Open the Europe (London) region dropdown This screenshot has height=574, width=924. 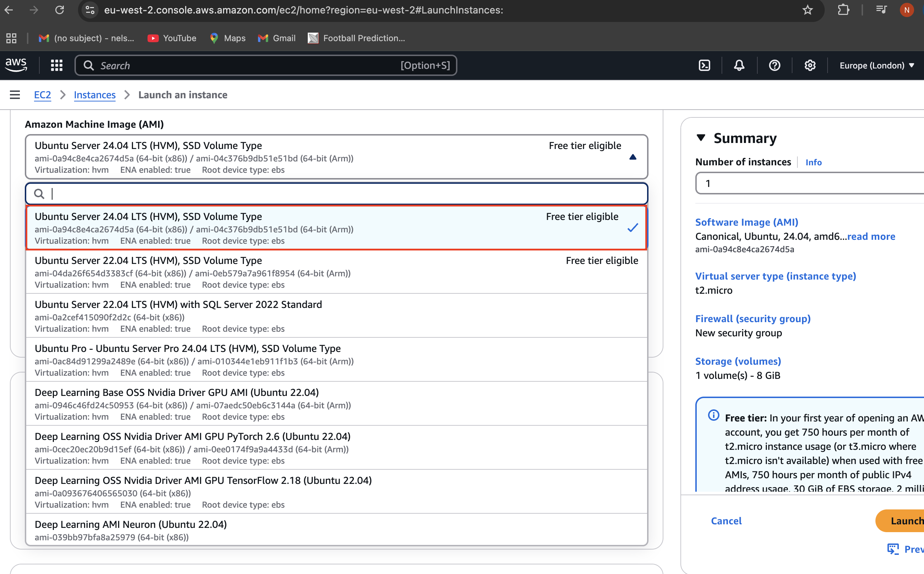click(x=877, y=65)
